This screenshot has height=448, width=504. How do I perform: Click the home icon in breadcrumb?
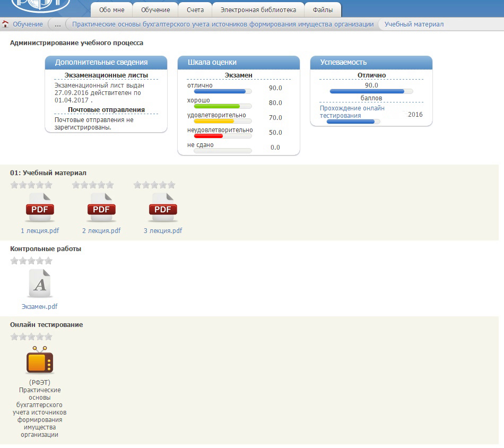[5, 24]
